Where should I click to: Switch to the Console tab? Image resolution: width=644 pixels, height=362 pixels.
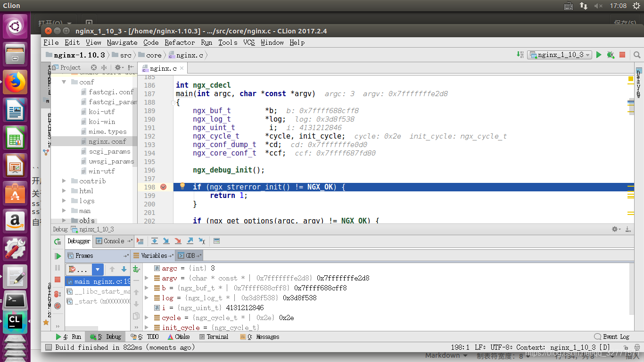click(x=114, y=241)
